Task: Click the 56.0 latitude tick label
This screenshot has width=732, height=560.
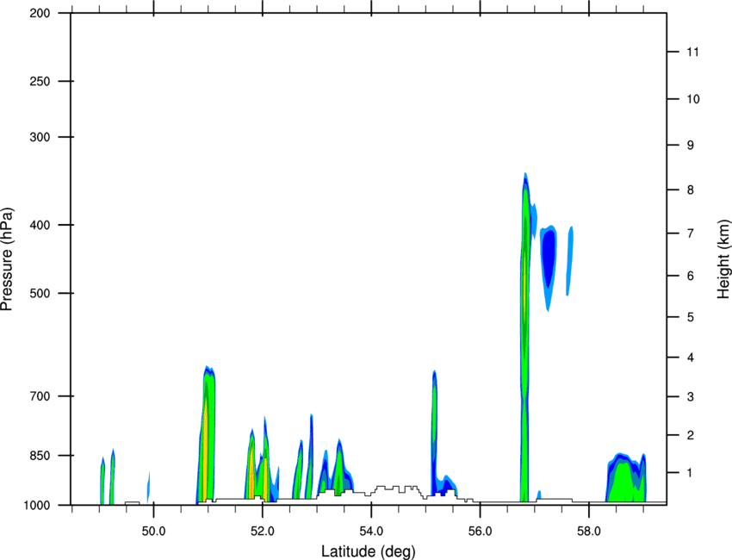Action: (480, 532)
